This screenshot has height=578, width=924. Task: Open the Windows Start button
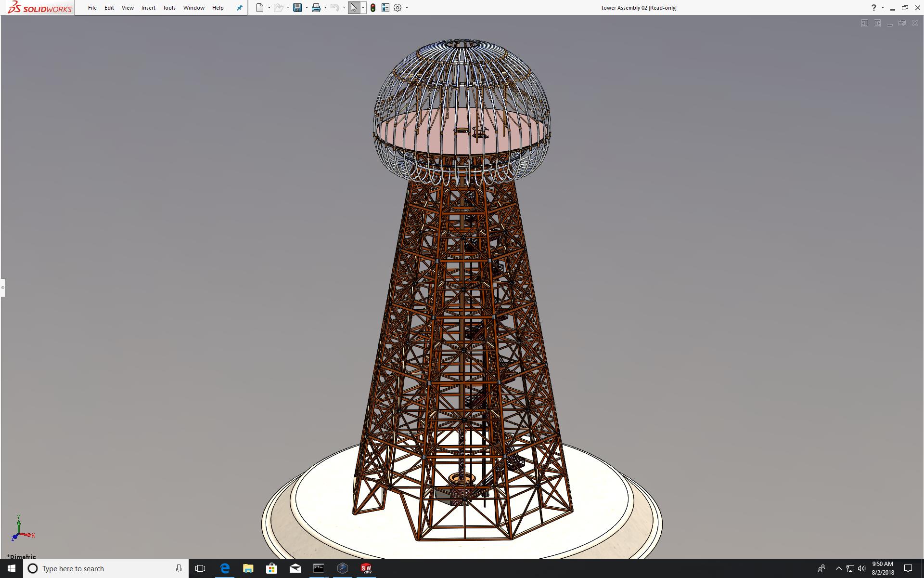pyautogui.click(x=12, y=568)
